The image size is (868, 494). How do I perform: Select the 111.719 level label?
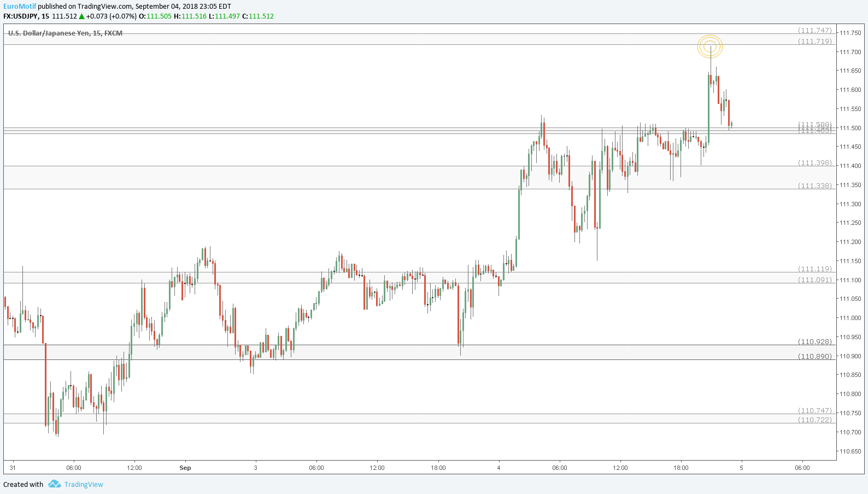coord(814,42)
